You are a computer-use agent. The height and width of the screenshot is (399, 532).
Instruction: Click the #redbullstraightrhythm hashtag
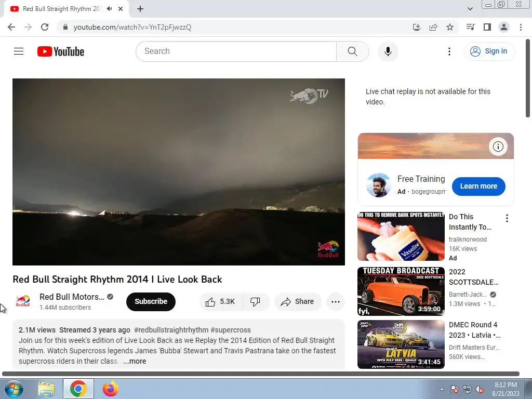click(171, 330)
